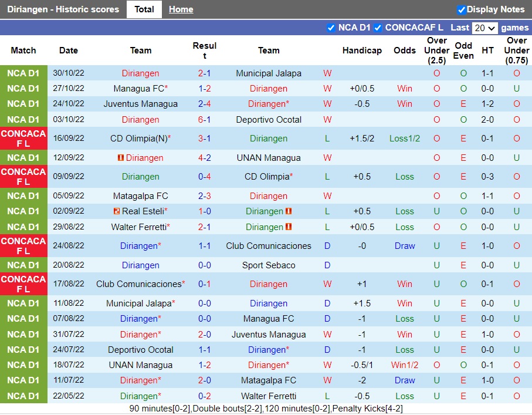Screen dimensions: 532x415
Task: Click Draw odds on 24/08/22 row
Action: pyautogui.click(x=405, y=246)
